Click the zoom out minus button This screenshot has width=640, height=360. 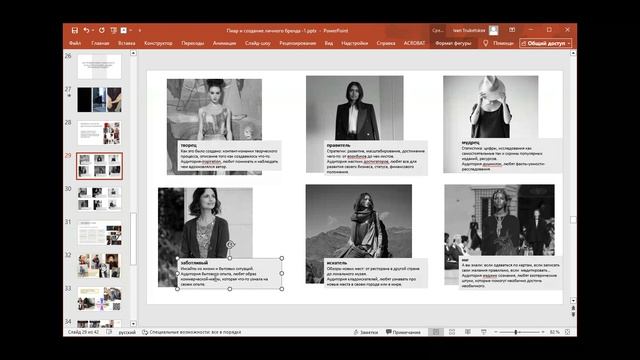pyautogui.click(x=496, y=332)
